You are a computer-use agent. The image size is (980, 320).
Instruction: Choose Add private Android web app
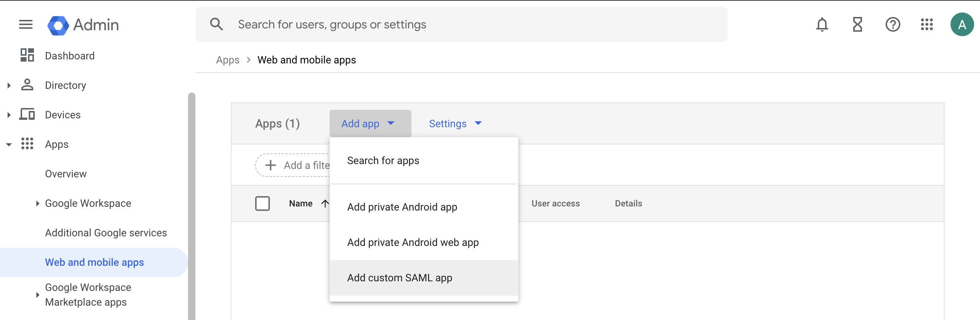coord(424,242)
